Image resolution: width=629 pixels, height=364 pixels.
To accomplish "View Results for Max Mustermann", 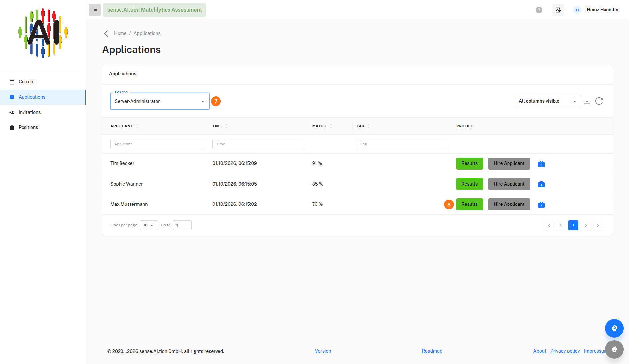I will click(469, 204).
